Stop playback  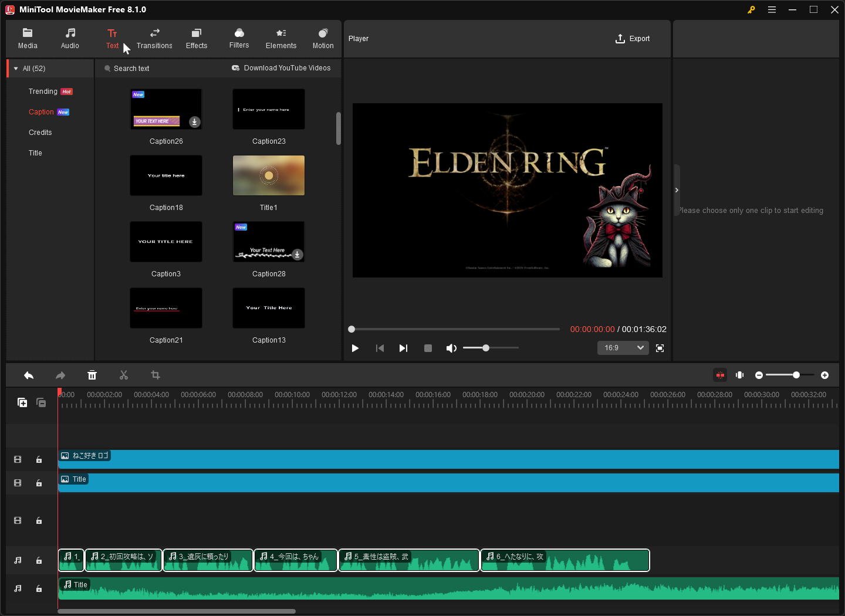(428, 348)
